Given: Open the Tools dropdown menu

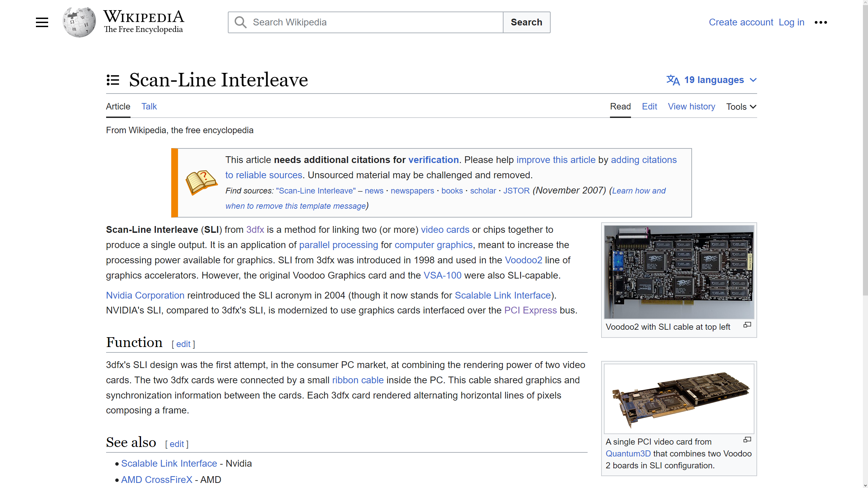Looking at the screenshot, I should (741, 107).
